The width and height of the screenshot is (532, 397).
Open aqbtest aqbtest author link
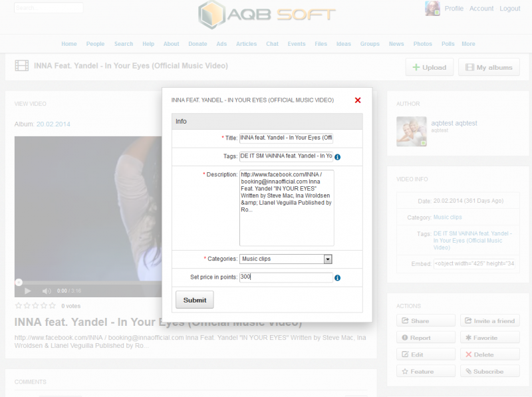[454, 123]
